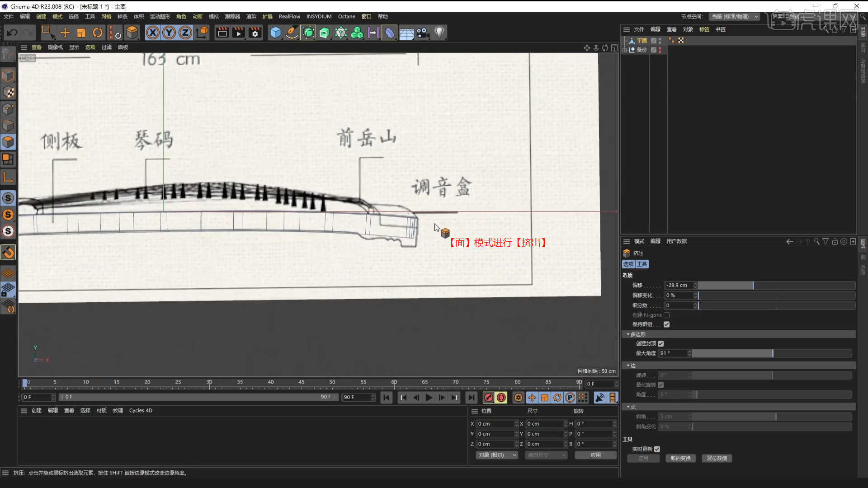Click the record active objects button
Screen dimensions: 868x488
(x=488, y=398)
